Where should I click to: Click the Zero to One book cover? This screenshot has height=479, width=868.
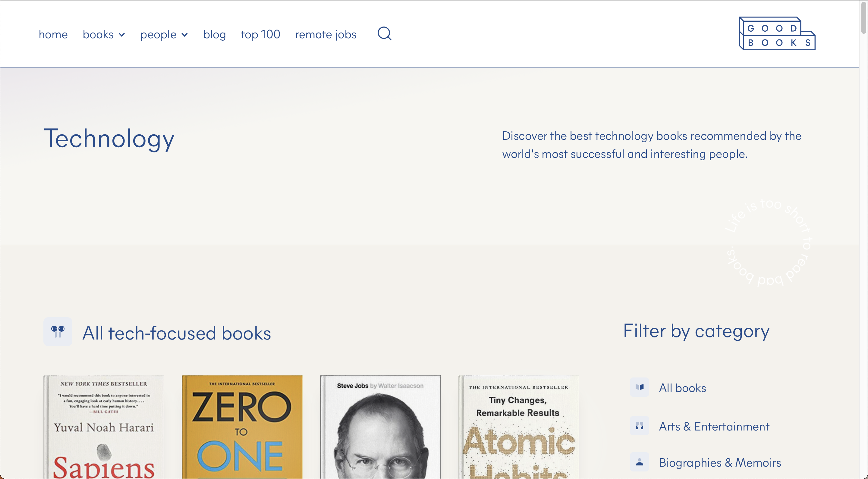(x=242, y=428)
